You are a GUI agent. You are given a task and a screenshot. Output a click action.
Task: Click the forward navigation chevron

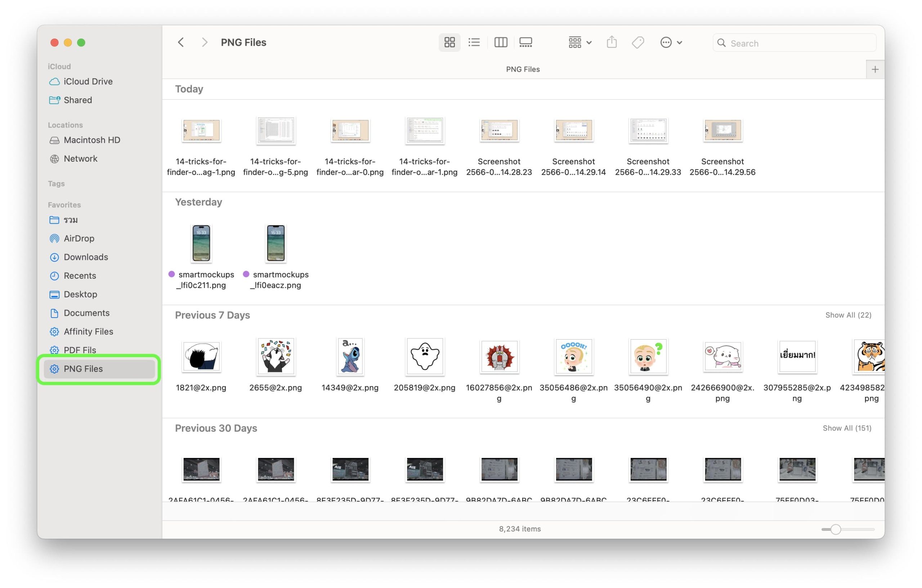point(205,42)
